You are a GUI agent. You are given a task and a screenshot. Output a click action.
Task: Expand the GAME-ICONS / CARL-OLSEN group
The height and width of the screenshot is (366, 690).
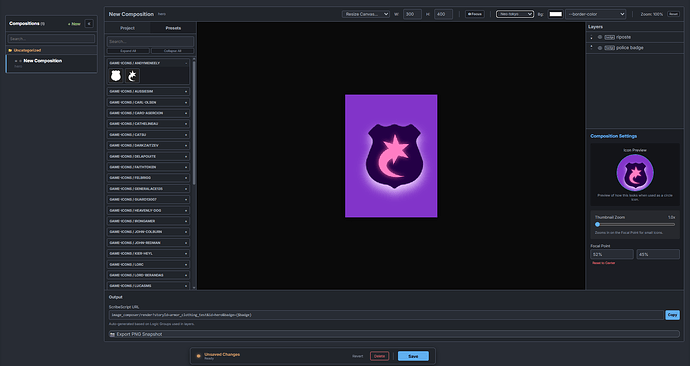[x=148, y=102]
